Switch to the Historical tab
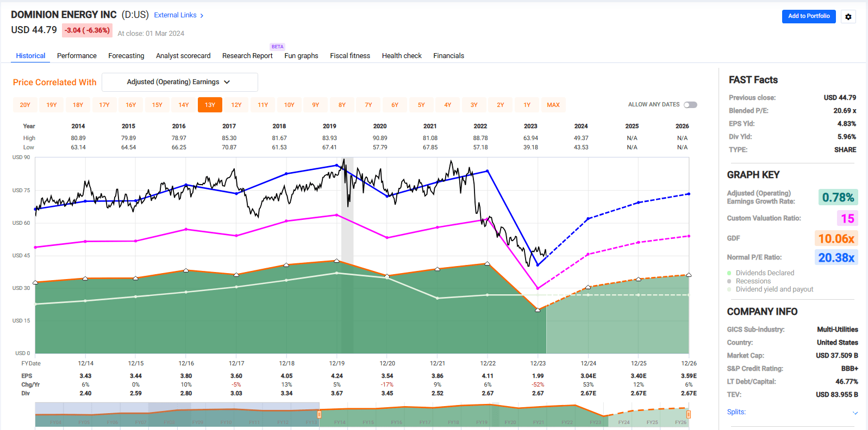This screenshot has height=430, width=868. (x=30, y=56)
